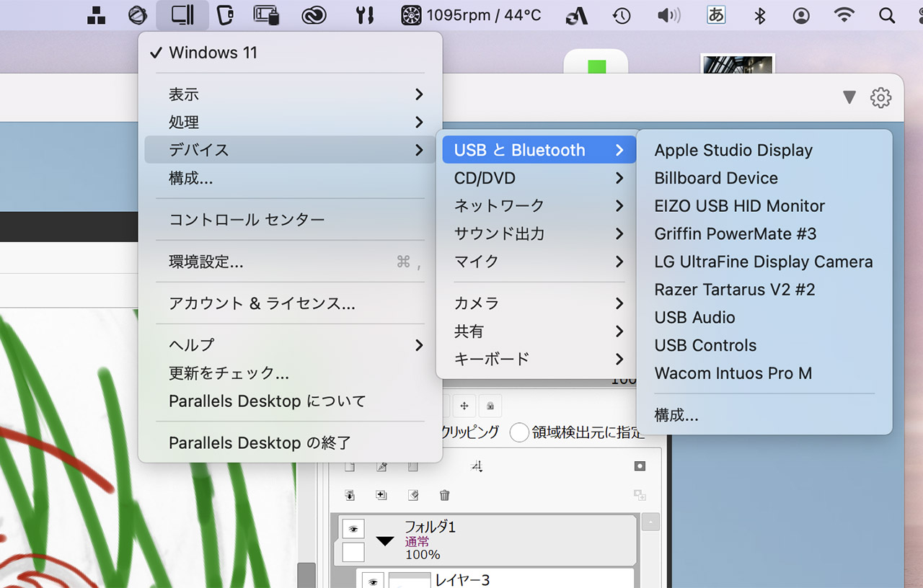Connect LG UltraFine Display Camera
The width and height of the screenshot is (923, 588).
tap(764, 262)
